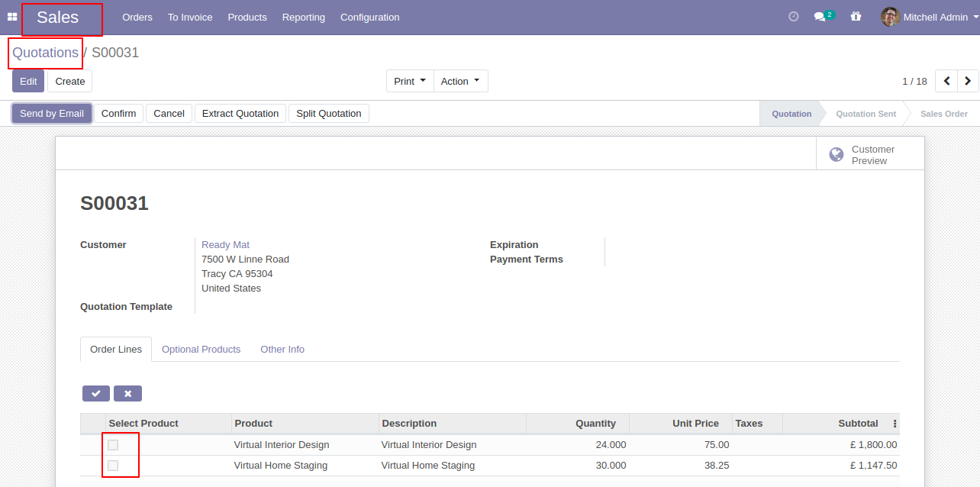The image size is (980, 487).
Task: Click Split Quotation button
Action: (x=329, y=114)
